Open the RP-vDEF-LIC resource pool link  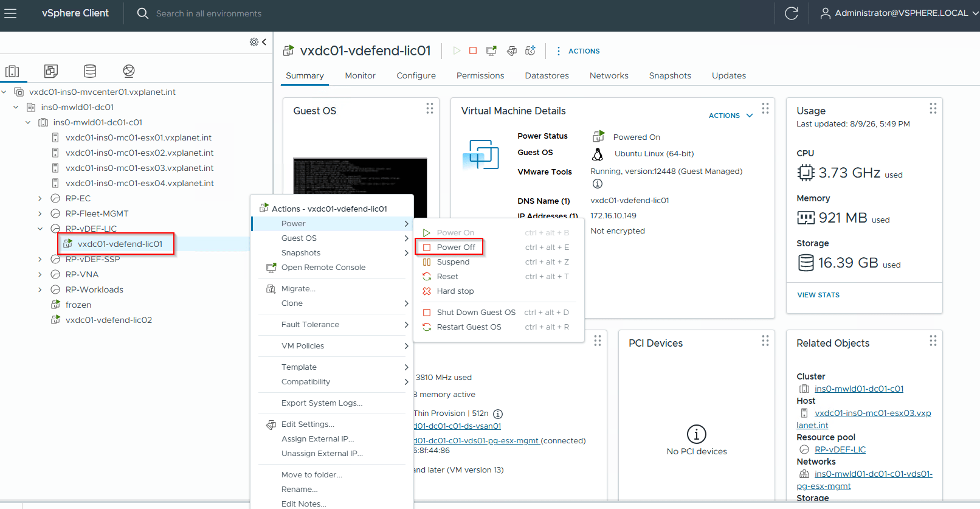[840, 449]
